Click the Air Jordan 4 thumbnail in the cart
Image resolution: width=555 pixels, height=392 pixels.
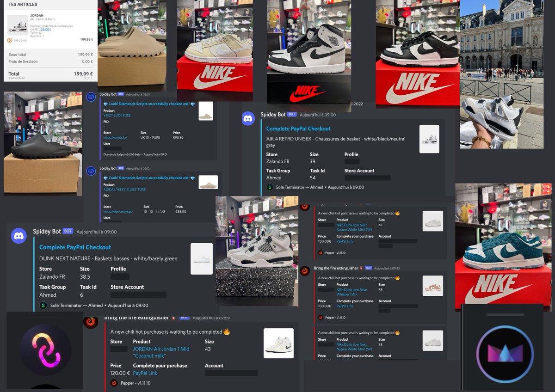17,24
